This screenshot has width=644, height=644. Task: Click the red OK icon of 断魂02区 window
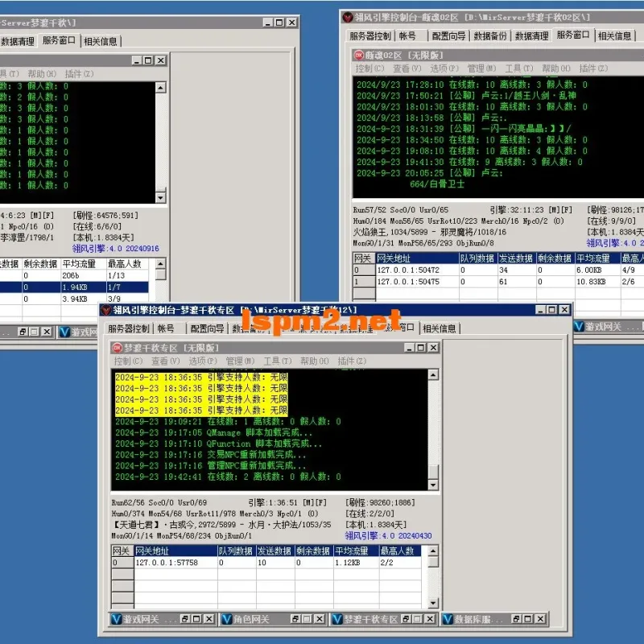pos(358,55)
